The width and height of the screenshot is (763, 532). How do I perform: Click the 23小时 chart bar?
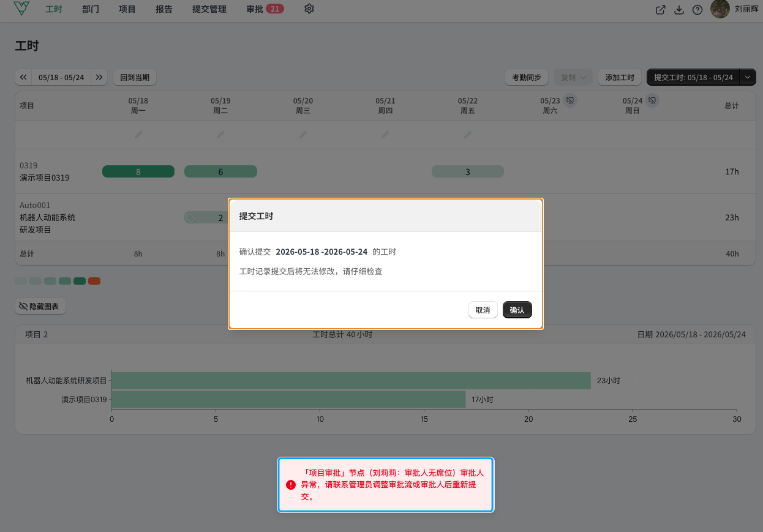[351, 380]
